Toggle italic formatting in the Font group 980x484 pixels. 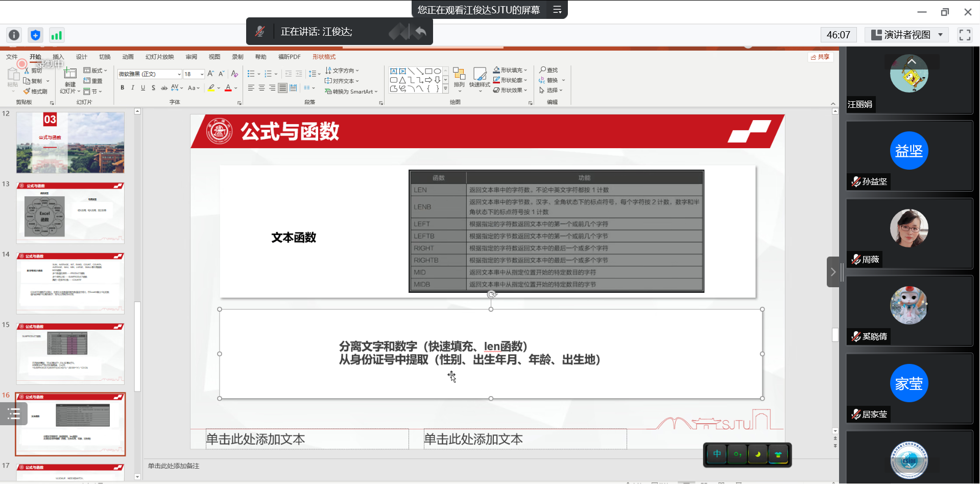tap(132, 87)
